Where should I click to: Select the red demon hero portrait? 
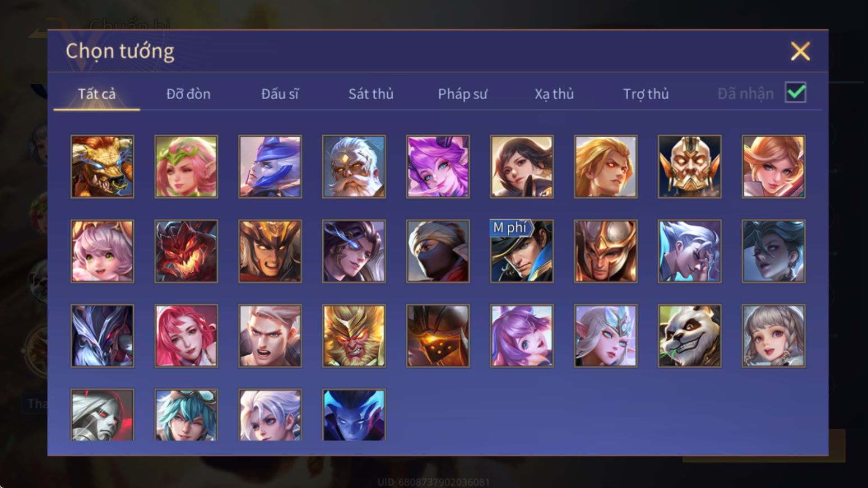(x=186, y=251)
